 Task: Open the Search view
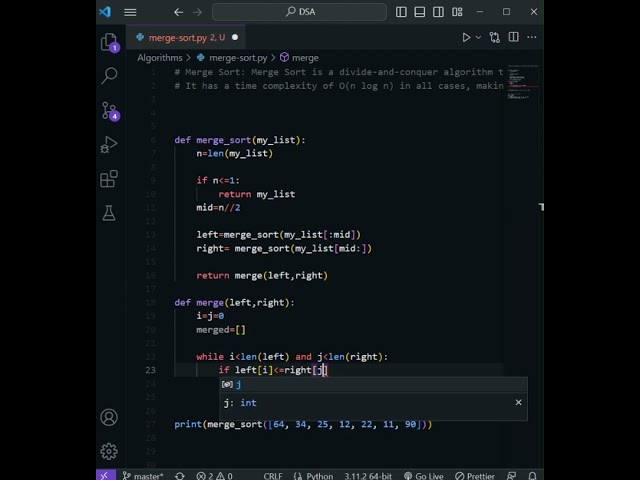coord(109,76)
